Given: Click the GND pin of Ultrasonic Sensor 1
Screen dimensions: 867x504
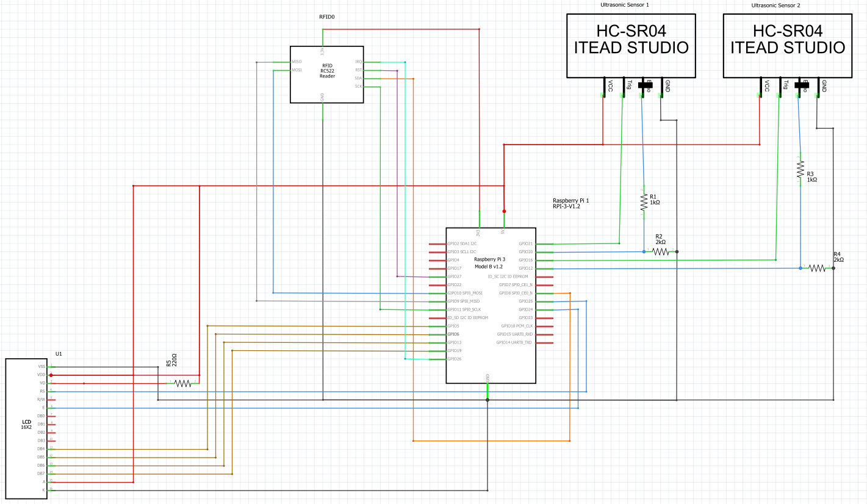Looking at the screenshot, I should (661, 87).
